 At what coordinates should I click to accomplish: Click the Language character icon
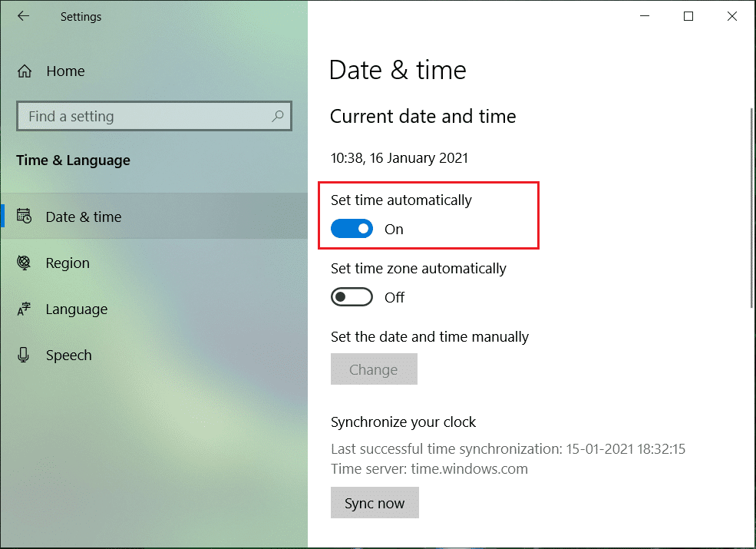point(24,309)
